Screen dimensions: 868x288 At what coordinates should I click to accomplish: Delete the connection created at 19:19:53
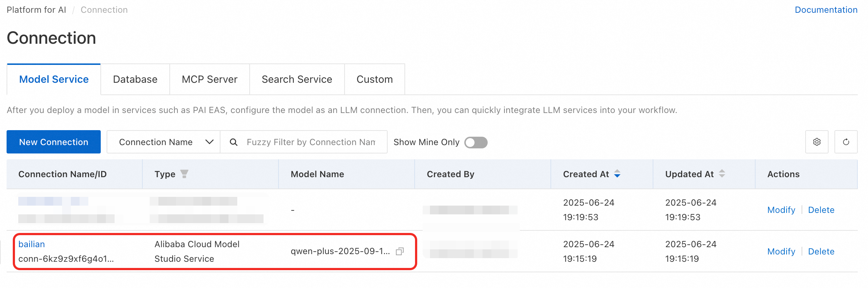pos(821,210)
